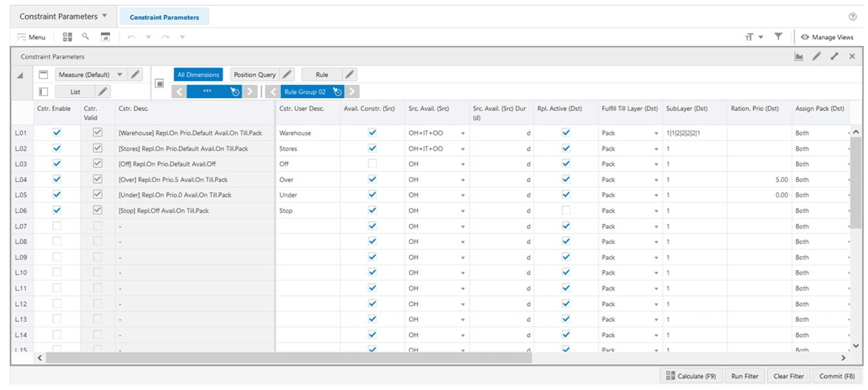This screenshot has width=868, height=390.
Task: Click the Commit (F8) button
Action: (837, 376)
